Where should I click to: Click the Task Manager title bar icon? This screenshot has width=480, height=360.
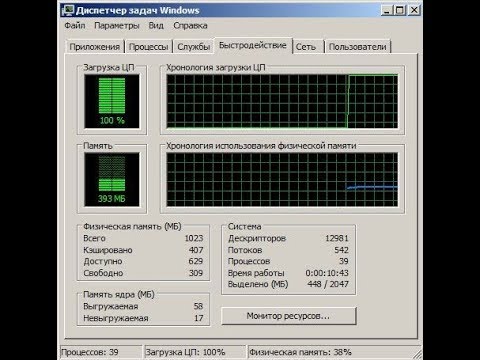click(67, 10)
